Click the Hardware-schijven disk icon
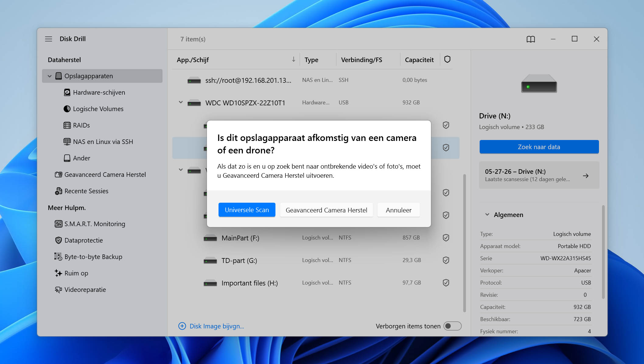 (x=67, y=93)
